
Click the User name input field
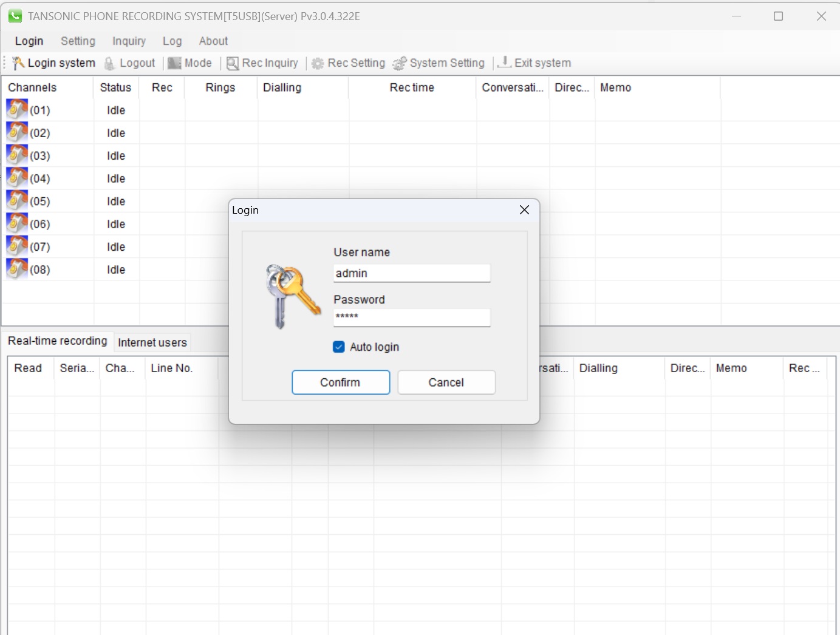[x=412, y=273]
